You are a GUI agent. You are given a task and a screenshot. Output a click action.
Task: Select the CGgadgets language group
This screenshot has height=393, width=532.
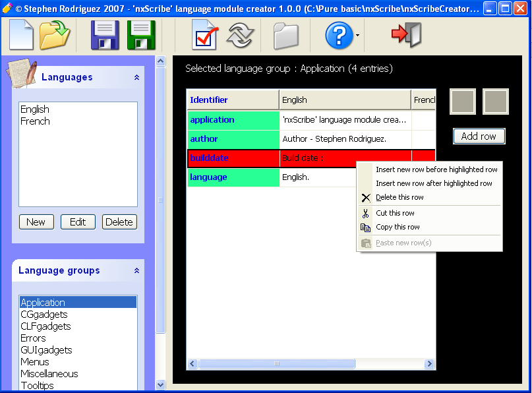44,315
